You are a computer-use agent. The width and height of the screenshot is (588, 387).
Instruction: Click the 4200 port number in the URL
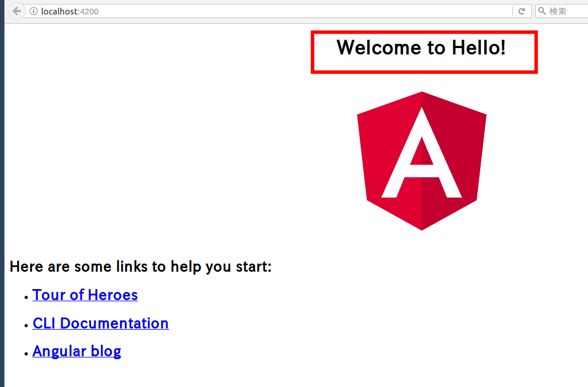click(x=90, y=12)
